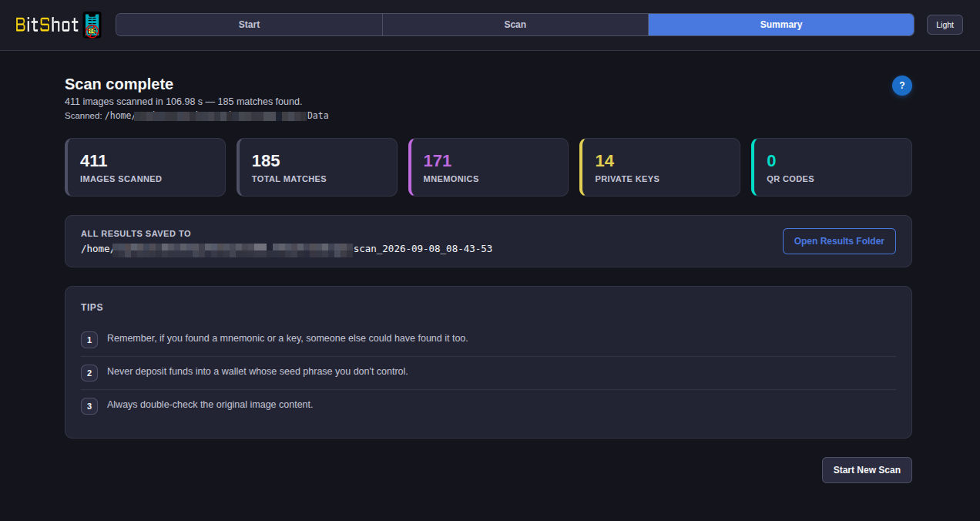
Task: Select the 14 Private Keys card
Action: (x=659, y=167)
